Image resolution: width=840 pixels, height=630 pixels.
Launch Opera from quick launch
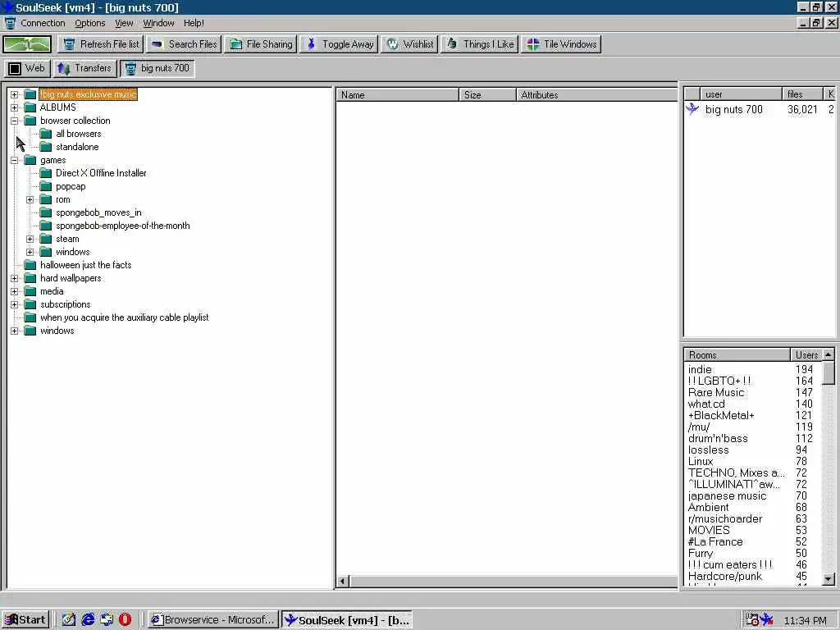point(125,620)
